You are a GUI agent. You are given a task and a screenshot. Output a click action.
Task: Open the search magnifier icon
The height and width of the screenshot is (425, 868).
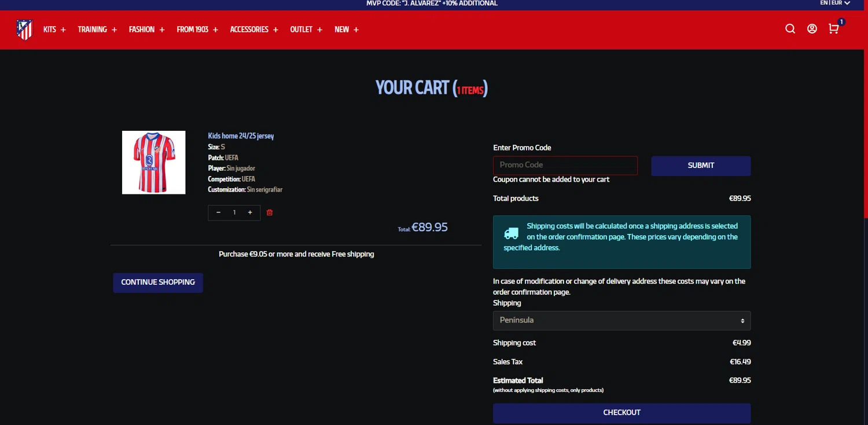pos(790,29)
